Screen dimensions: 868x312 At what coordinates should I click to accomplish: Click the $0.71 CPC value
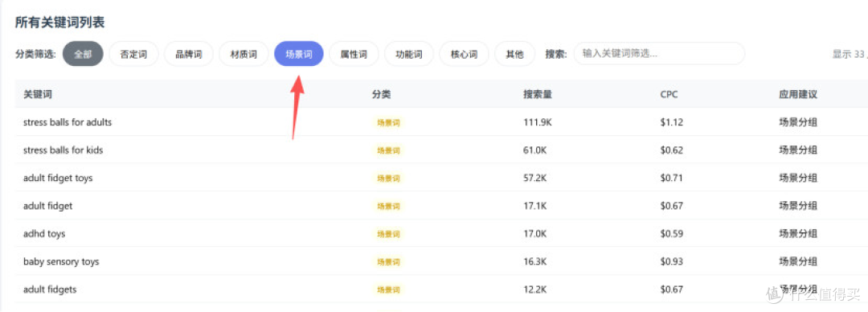pos(671,178)
